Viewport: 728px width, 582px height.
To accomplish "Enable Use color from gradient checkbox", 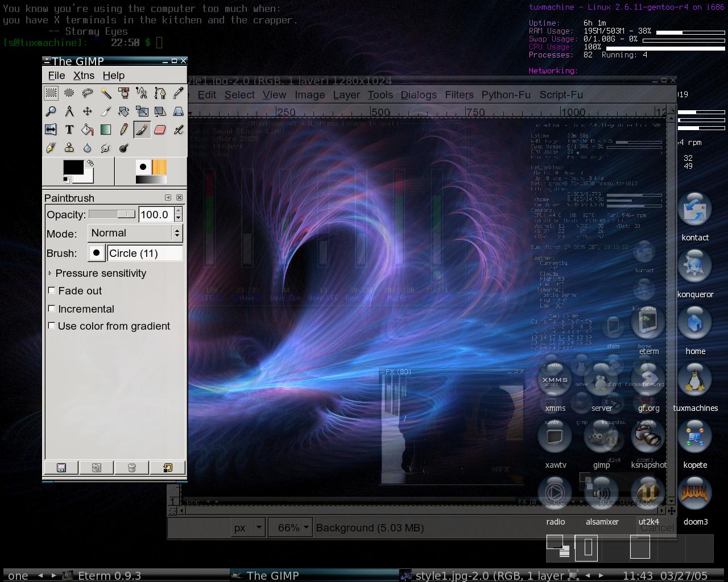I will click(52, 326).
